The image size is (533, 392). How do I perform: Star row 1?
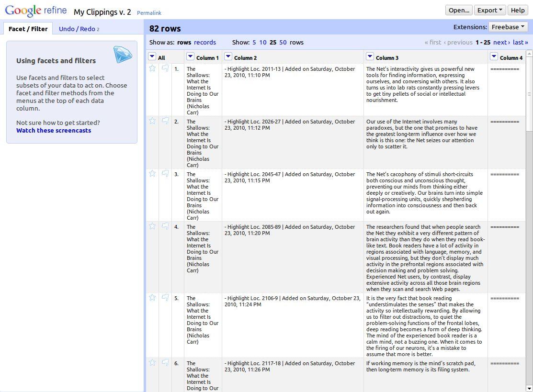coord(152,68)
